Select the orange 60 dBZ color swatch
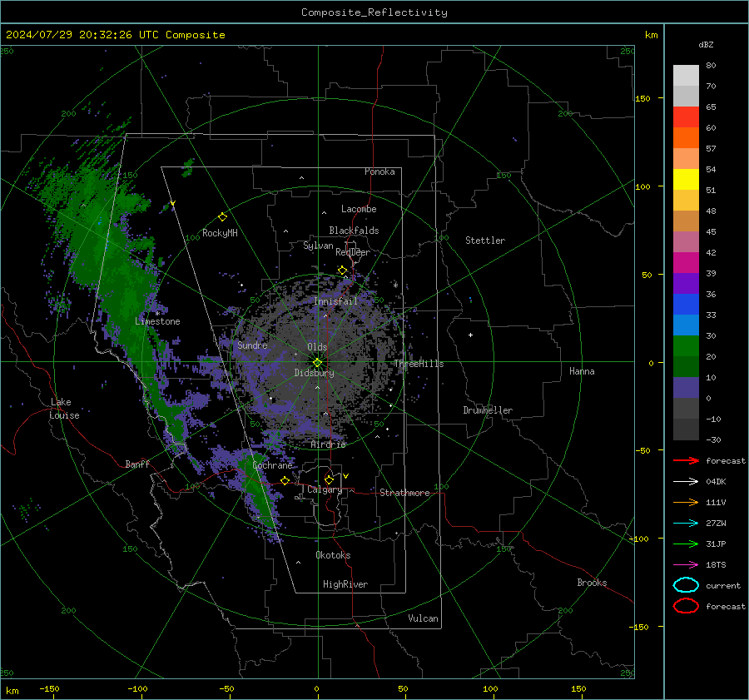This screenshot has width=749, height=700. [686, 138]
